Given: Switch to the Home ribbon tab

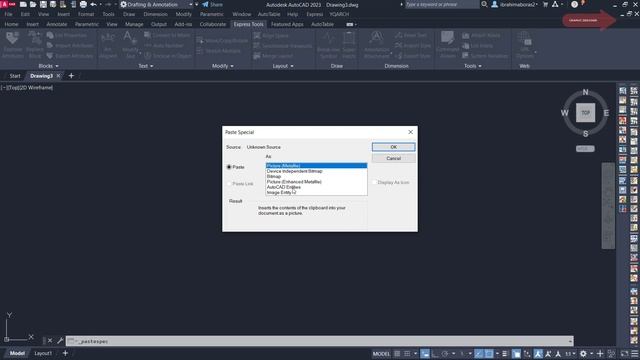Looking at the screenshot, I should (x=11, y=24).
